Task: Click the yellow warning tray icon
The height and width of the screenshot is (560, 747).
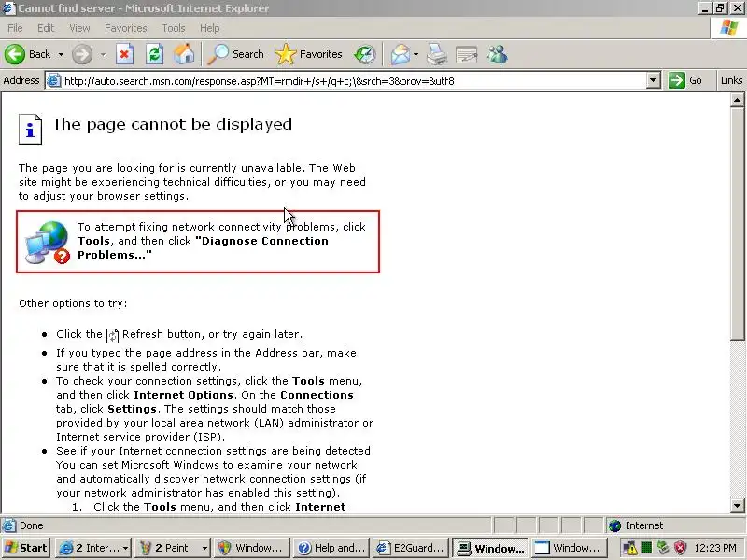Action: 629,548
